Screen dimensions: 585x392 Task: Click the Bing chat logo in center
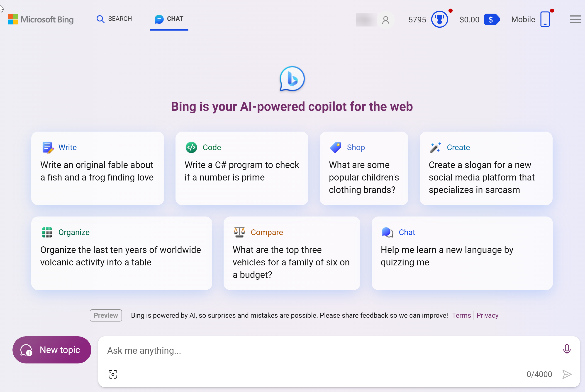(292, 79)
